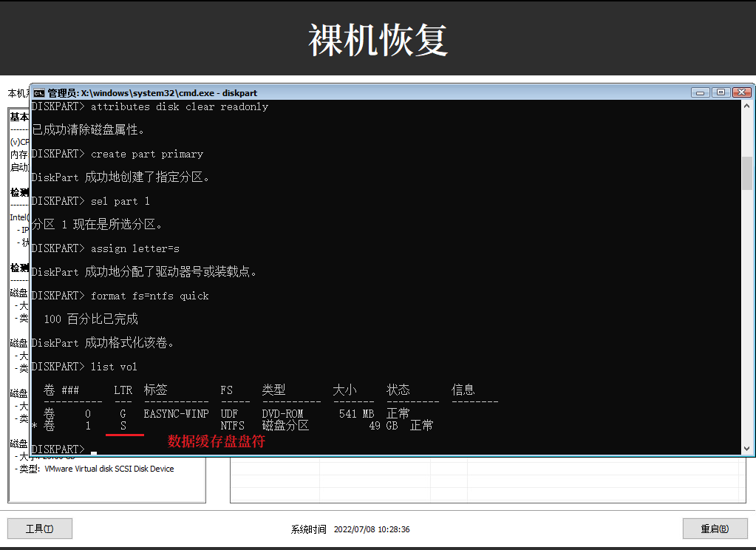This screenshot has height=550, width=756.
Task: Click the console vertical scrollbar thumb
Action: click(747, 173)
